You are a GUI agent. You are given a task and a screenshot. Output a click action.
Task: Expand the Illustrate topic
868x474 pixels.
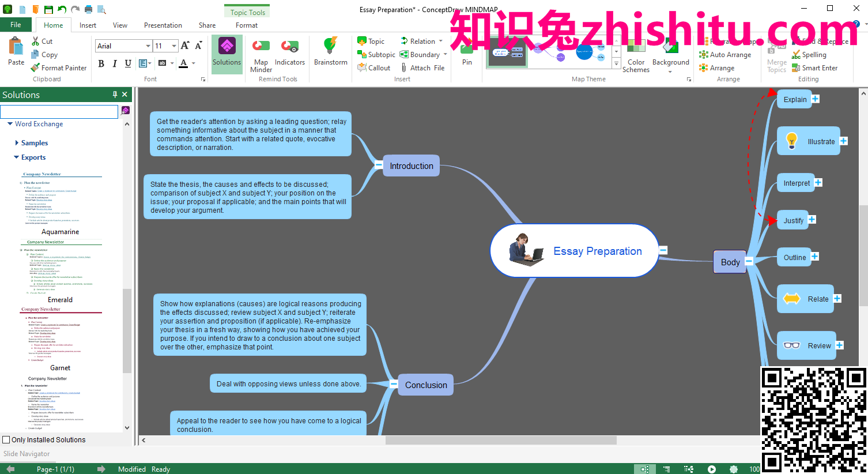[x=844, y=141]
